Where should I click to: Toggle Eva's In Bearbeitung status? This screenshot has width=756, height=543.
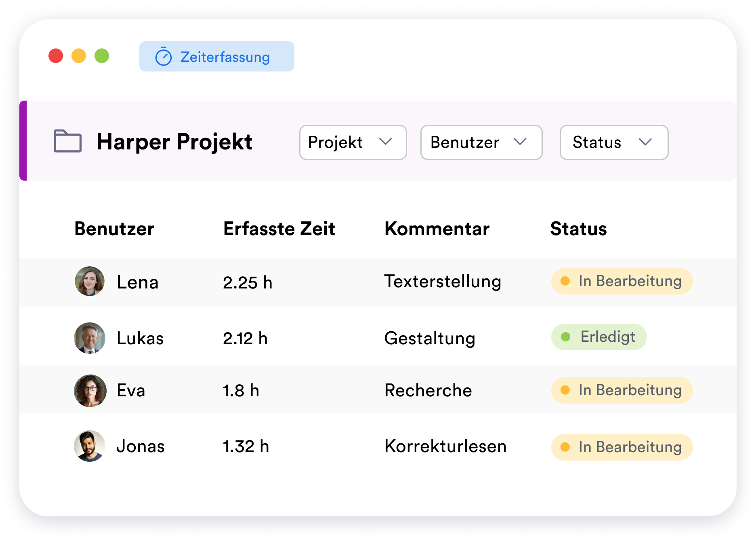(x=622, y=390)
